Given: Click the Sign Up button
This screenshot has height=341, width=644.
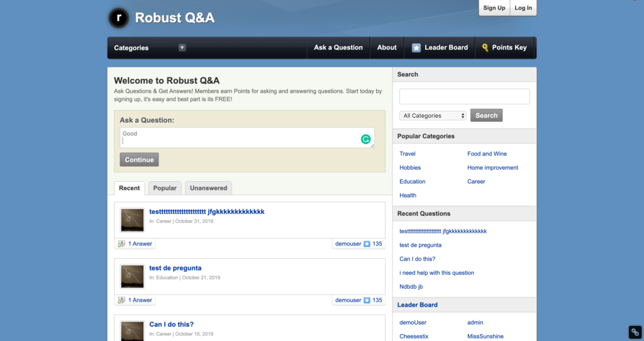Looking at the screenshot, I should point(494,8).
